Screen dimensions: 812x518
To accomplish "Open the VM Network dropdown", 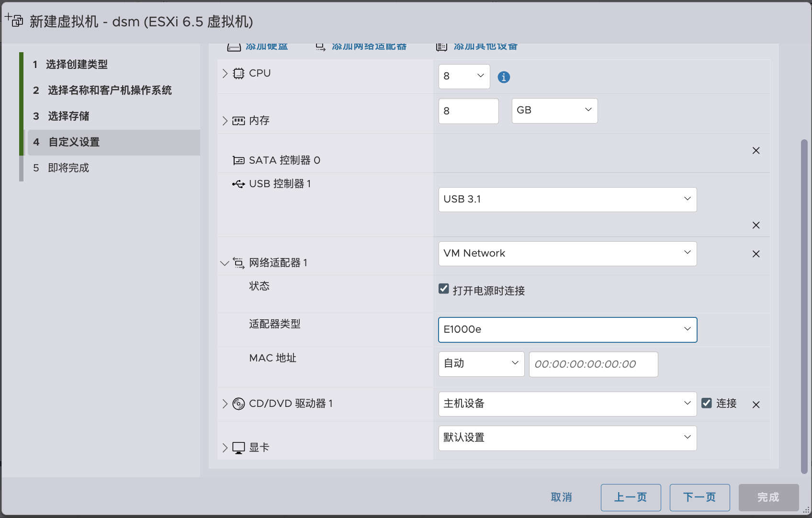I will tap(567, 253).
